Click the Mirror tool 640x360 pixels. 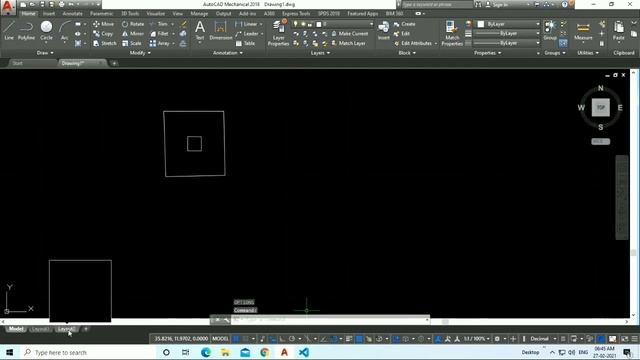point(133,34)
